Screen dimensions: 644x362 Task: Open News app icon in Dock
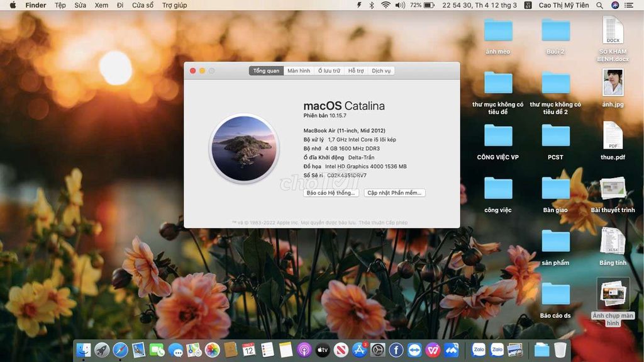point(341,350)
